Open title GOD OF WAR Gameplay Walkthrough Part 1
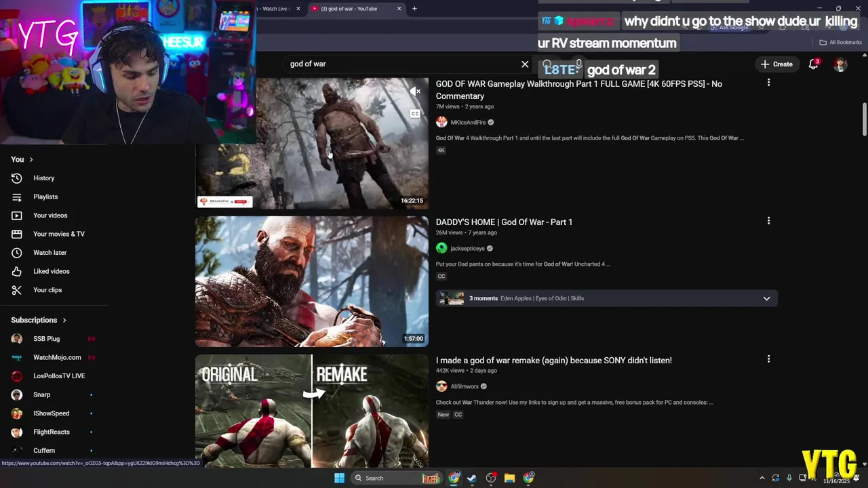The image size is (868, 488). (578, 90)
